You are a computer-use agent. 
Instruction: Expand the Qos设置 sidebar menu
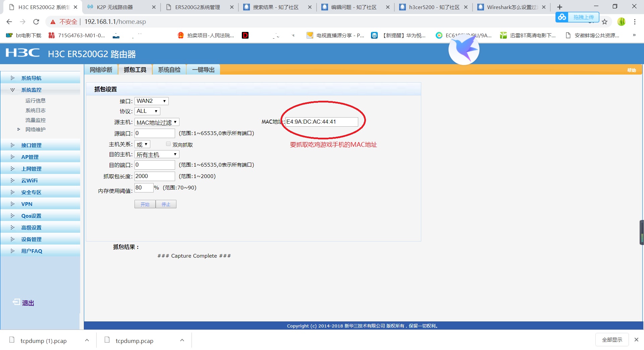(x=40, y=216)
